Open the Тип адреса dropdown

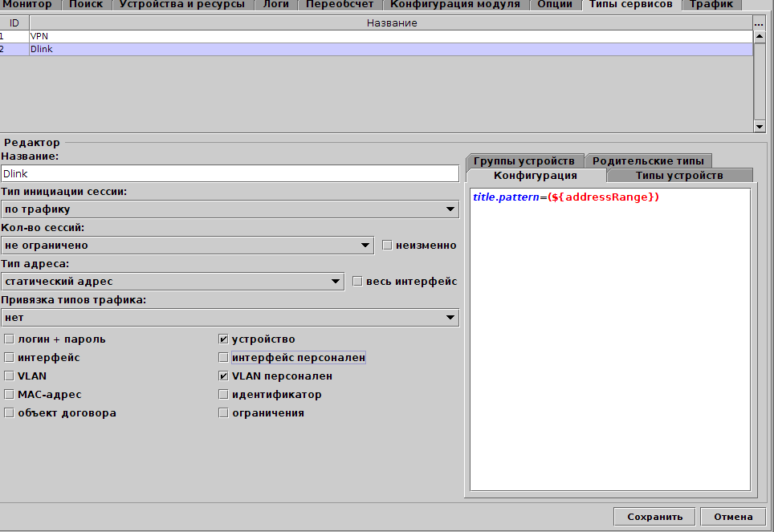[337, 281]
